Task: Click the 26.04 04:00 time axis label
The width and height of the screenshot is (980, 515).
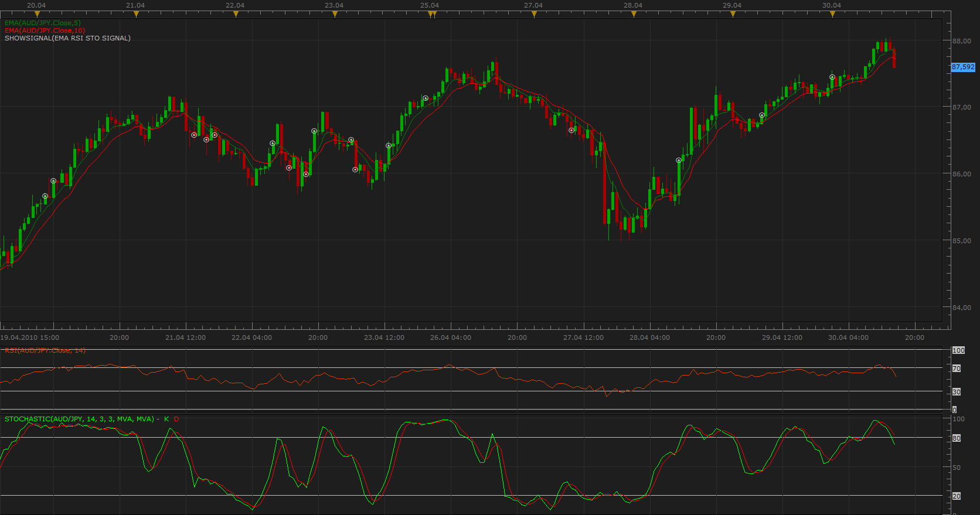Action: (x=450, y=337)
